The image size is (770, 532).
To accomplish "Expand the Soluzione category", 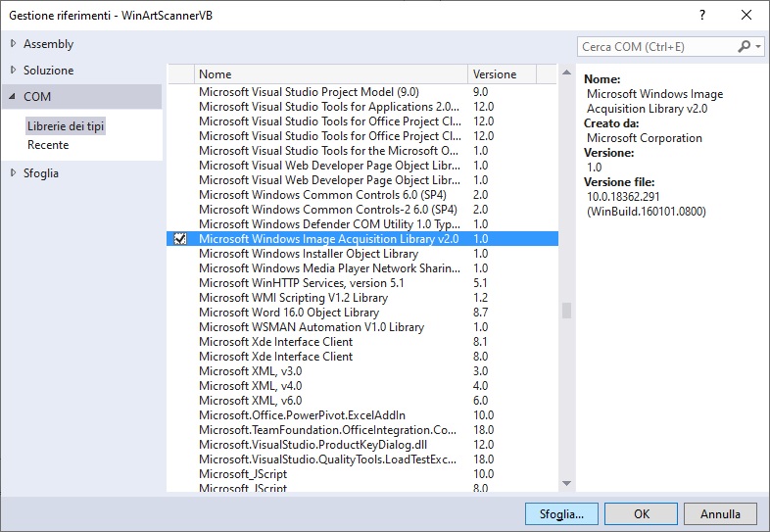I will (14, 71).
